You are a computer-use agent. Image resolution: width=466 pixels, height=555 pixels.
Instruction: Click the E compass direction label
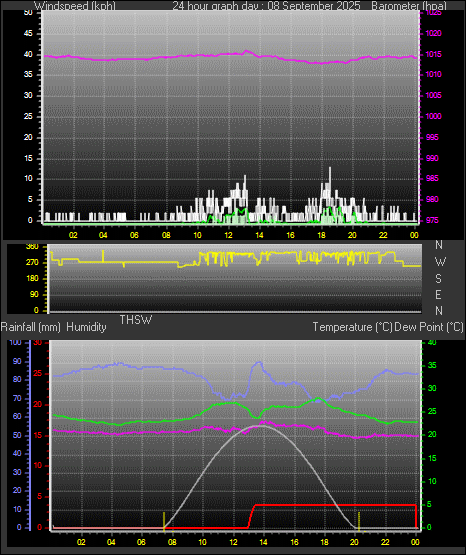pos(439,295)
